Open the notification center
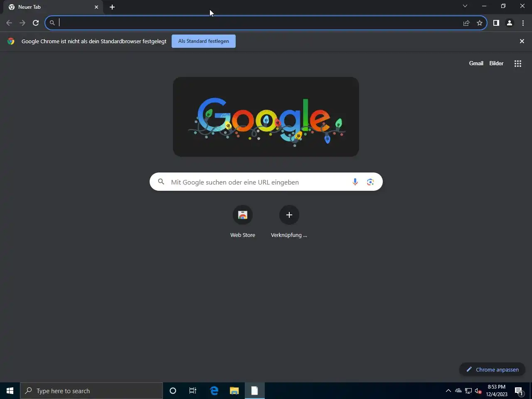The image size is (532, 399). pyautogui.click(x=519, y=391)
